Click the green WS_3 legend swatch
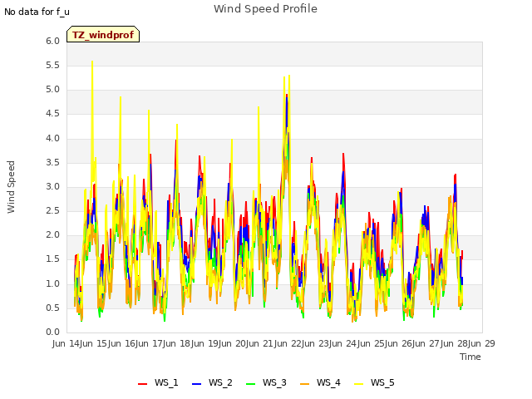Image resolution: width=532 pixels, height=399 pixels. click(x=251, y=384)
